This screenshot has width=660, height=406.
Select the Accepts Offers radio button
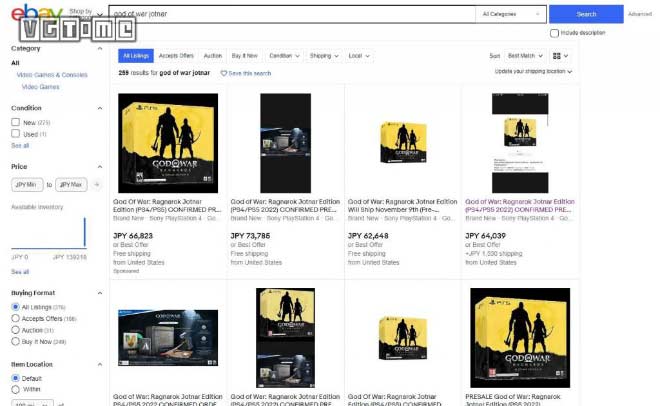point(16,318)
